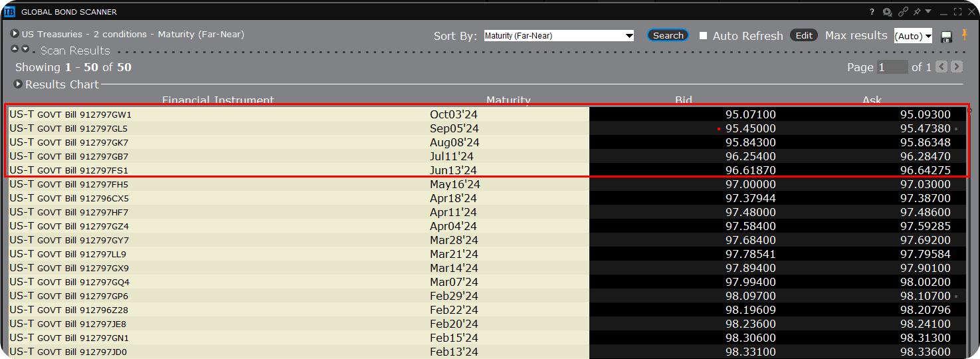The height and width of the screenshot is (359, 980).
Task: Enable the Auto Refresh checkbox
Action: (x=703, y=36)
